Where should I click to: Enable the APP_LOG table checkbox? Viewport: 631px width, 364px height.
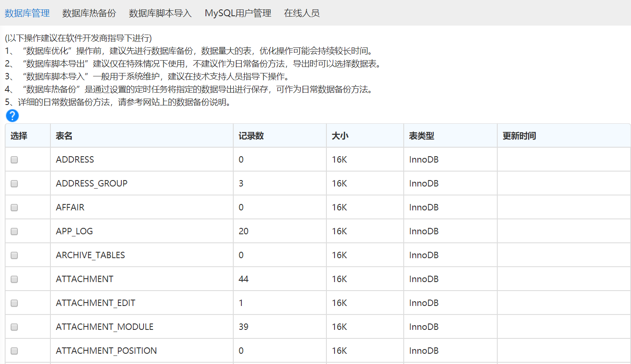click(x=15, y=231)
